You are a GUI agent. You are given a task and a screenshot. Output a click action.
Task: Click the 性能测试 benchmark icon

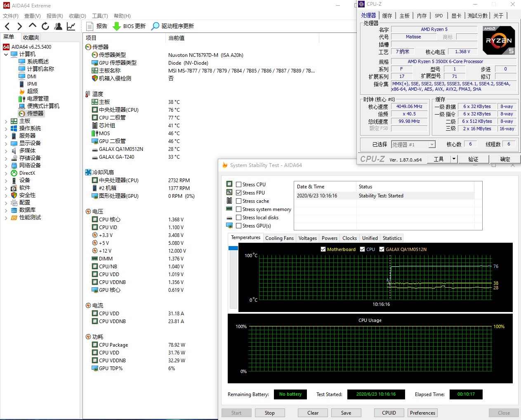[x=14, y=217]
